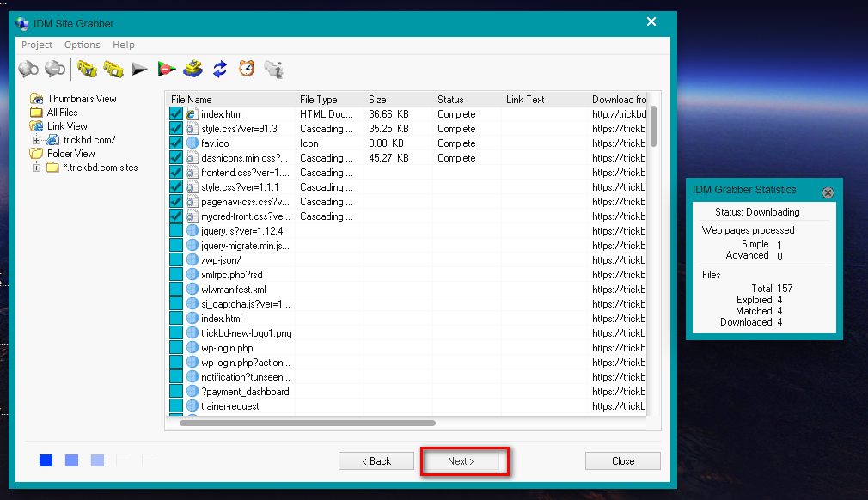Click the greyed folders info toolbar icon
This screenshot has height=500, width=868.
tap(274, 69)
